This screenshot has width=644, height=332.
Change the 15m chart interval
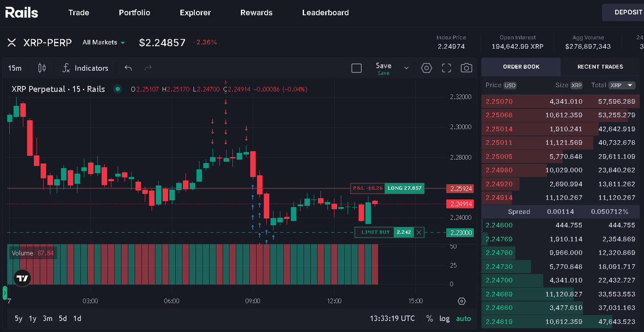coord(15,68)
